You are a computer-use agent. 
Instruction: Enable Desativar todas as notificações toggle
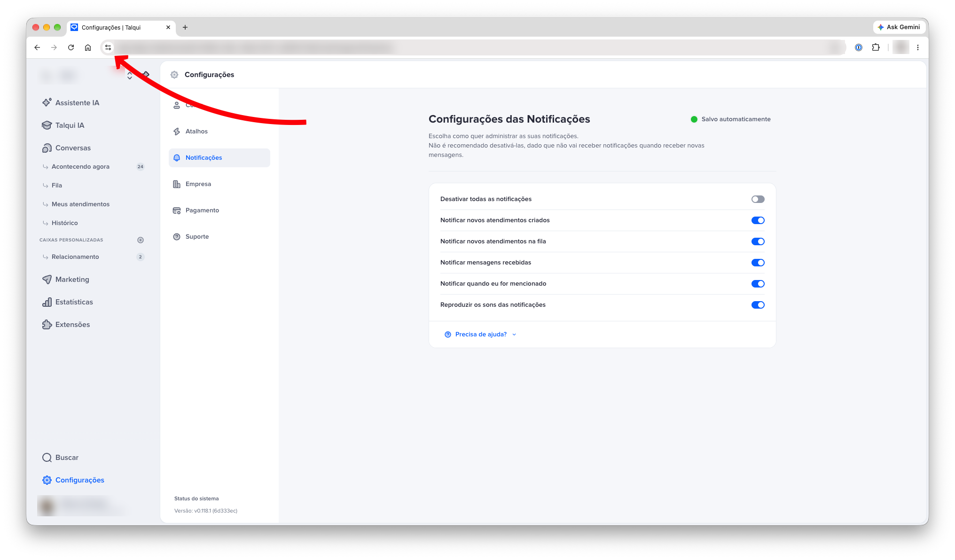tap(758, 199)
